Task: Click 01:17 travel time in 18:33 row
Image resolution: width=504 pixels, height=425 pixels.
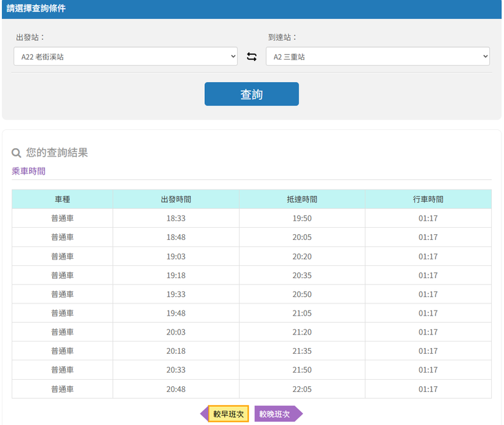Action: (x=428, y=219)
